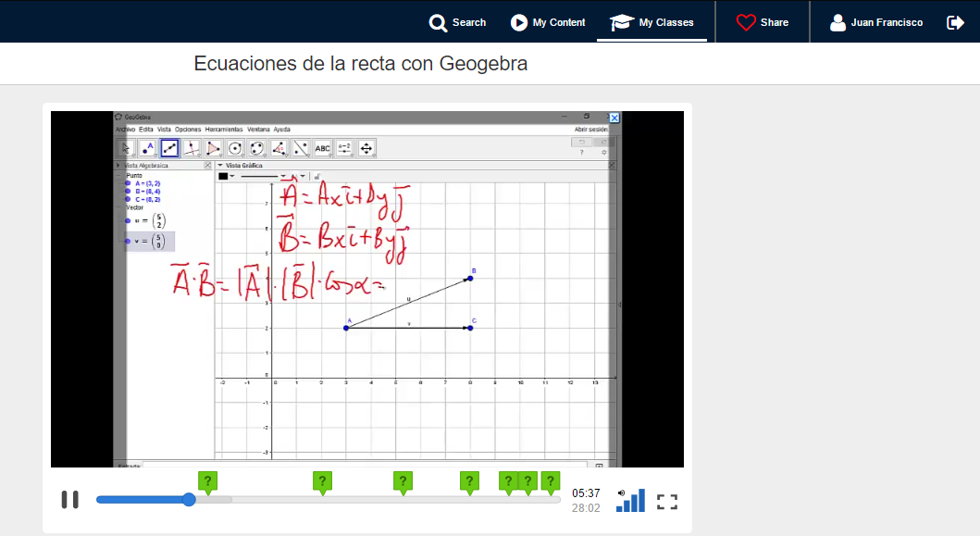Close the Vista Algebraica panel
Image resolution: width=980 pixels, height=536 pixels.
click(x=208, y=166)
